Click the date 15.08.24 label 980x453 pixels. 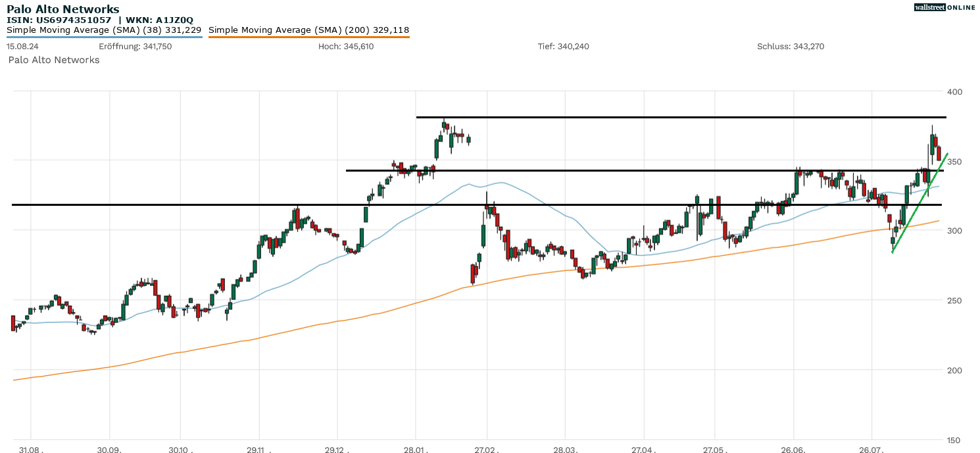click(21, 47)
